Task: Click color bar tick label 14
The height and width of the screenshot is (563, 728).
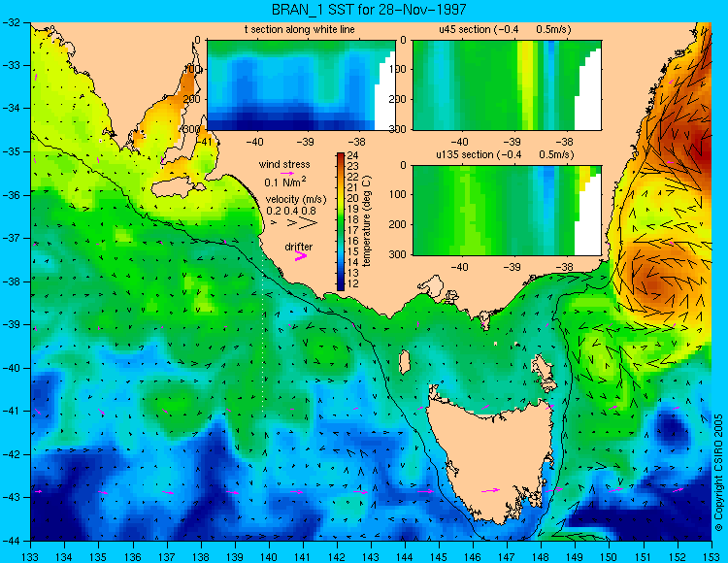Action: click(353, 262)
